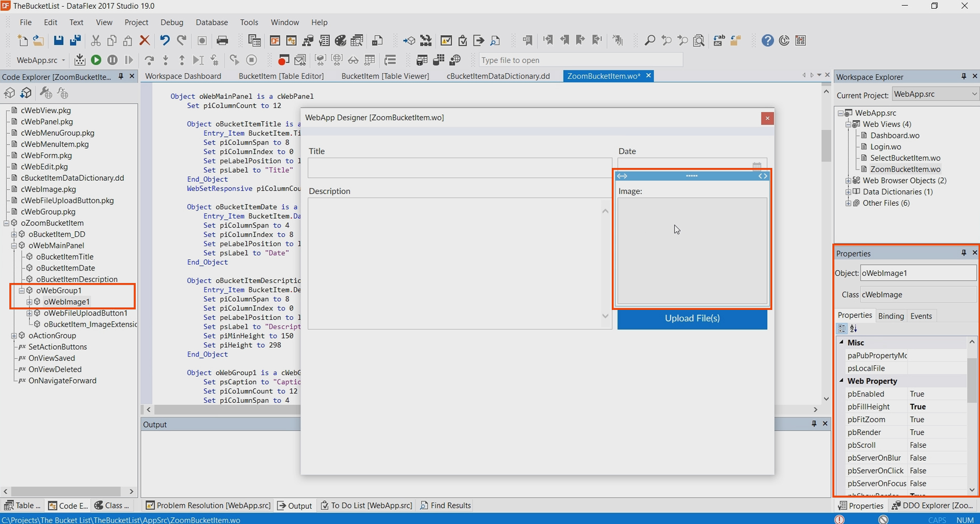Click the blue Help question mark icon
980x524 pixels.
pos(768,40)
